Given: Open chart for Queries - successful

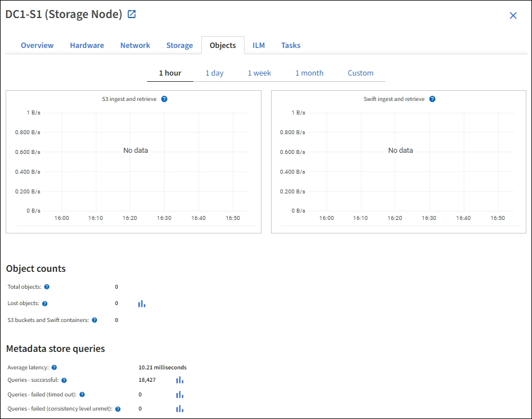Looking at the screenshot, I should point(180,380).
